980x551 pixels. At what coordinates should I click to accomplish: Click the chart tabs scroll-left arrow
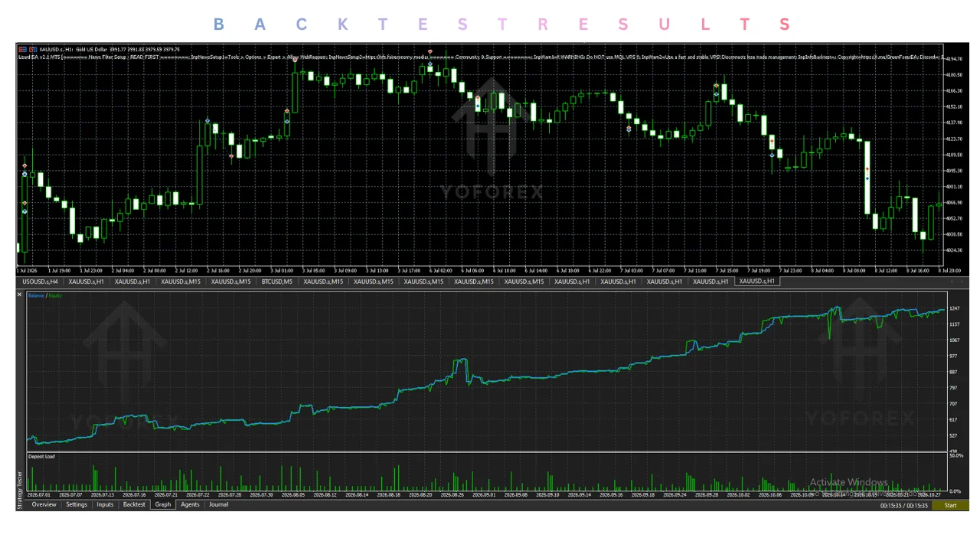(x=952, y=282)
